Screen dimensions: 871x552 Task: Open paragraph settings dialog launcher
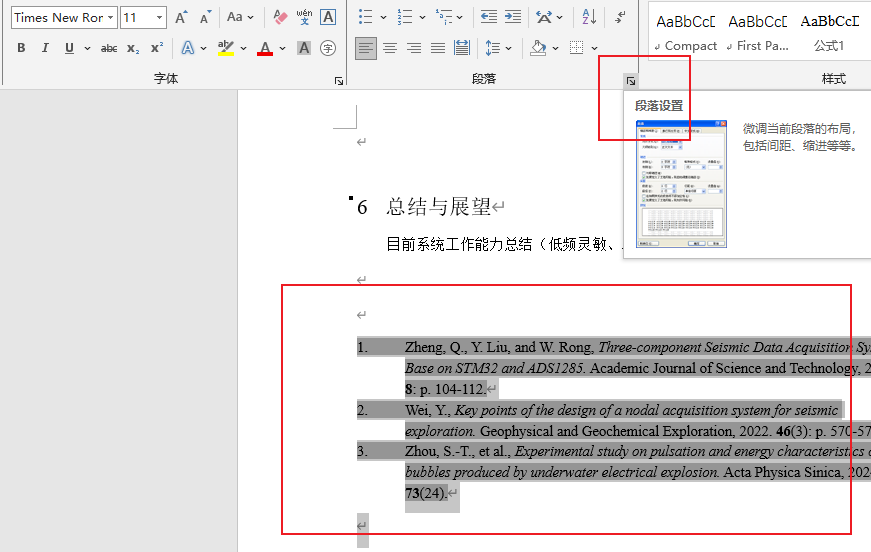point(630,81)
